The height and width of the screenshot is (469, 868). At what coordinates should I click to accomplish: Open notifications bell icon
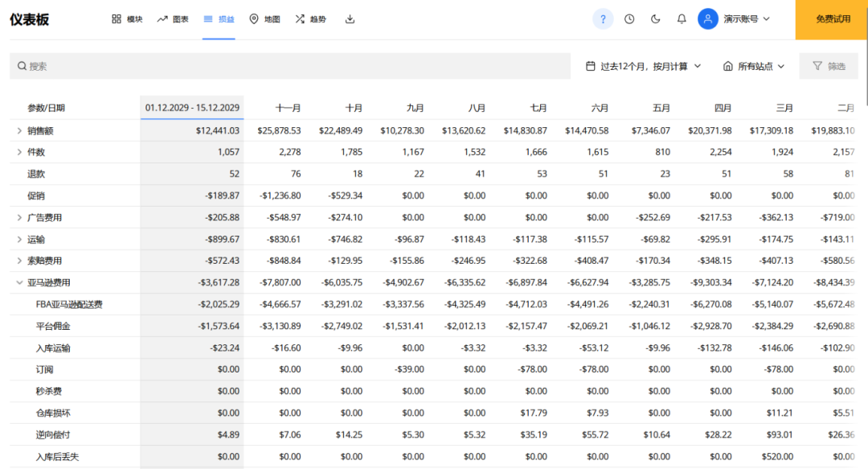click(x=682, y=19)
